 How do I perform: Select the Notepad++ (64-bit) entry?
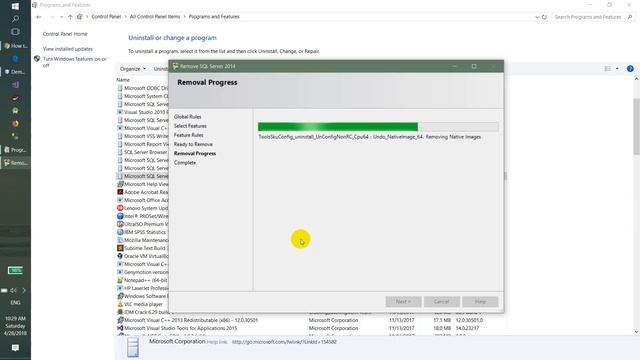(x=142, y=280)
